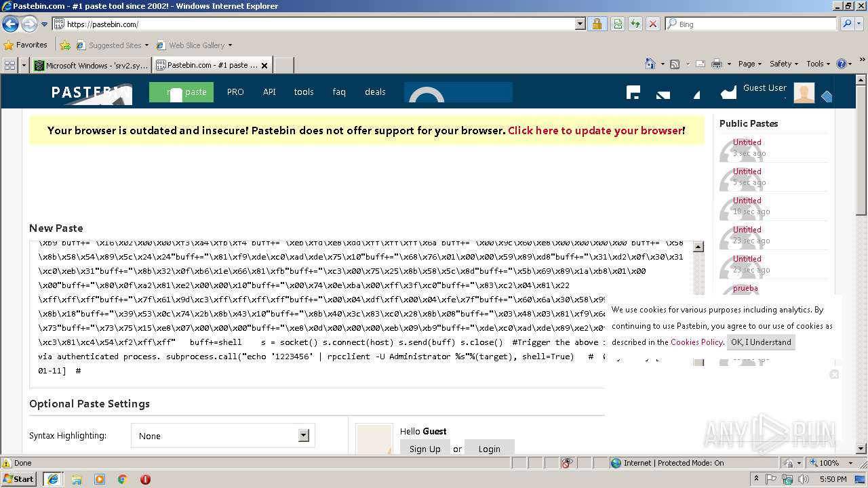Click Internet Explorer in the taskbar

(x=52, y=479)
